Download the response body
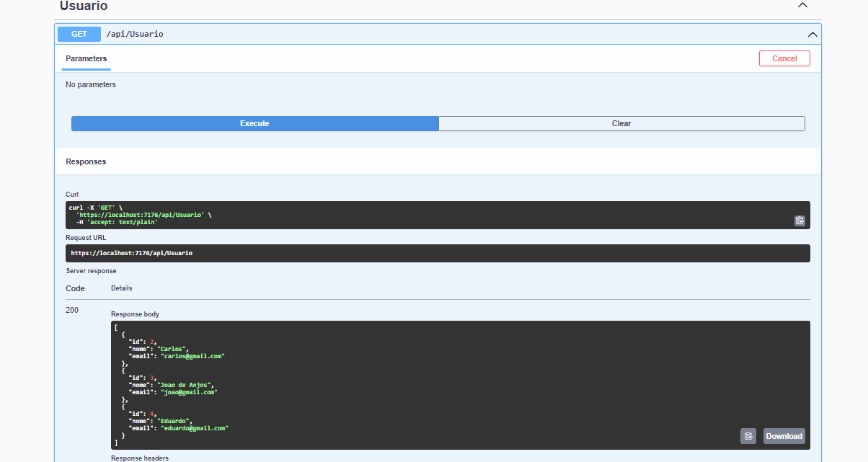Image resolution: width=868 pixels, height=462 pixels. coord(784,435)
